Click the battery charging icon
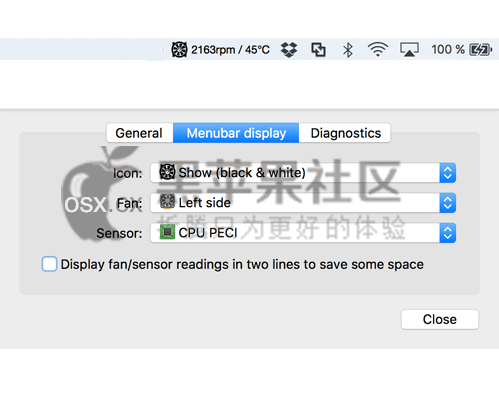The width and height of the screenshot is (499, 393). click(x=480, y=50)
